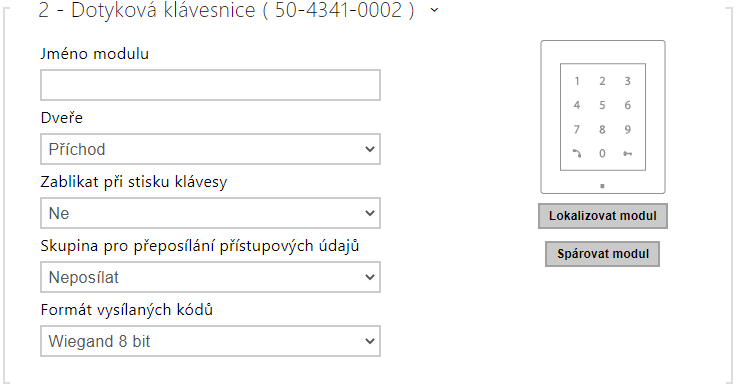The image size is (736, 388).
Task: Click digit 0 on keypad illustration
Action: (x=602, y=153)
